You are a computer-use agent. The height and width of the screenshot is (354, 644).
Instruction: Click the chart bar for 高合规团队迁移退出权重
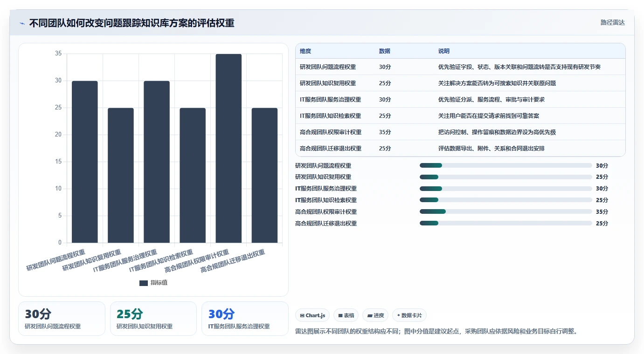click(x=264, y=175)
